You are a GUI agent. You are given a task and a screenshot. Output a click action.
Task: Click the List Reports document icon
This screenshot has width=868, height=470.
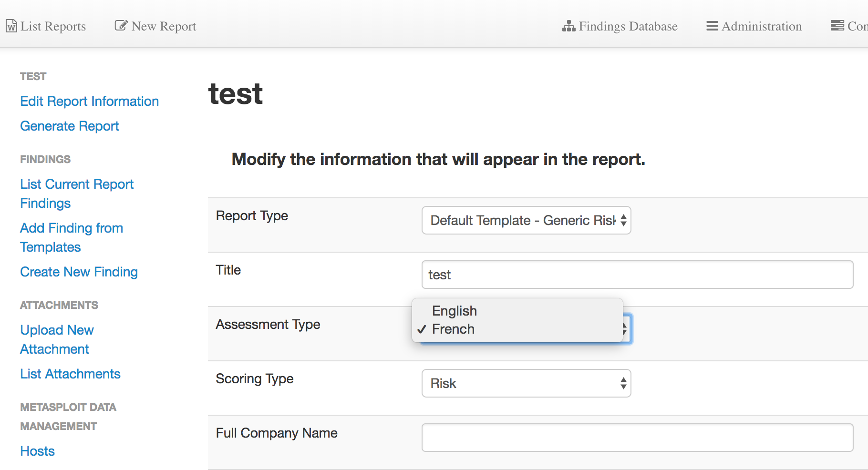tap(11, 26)
